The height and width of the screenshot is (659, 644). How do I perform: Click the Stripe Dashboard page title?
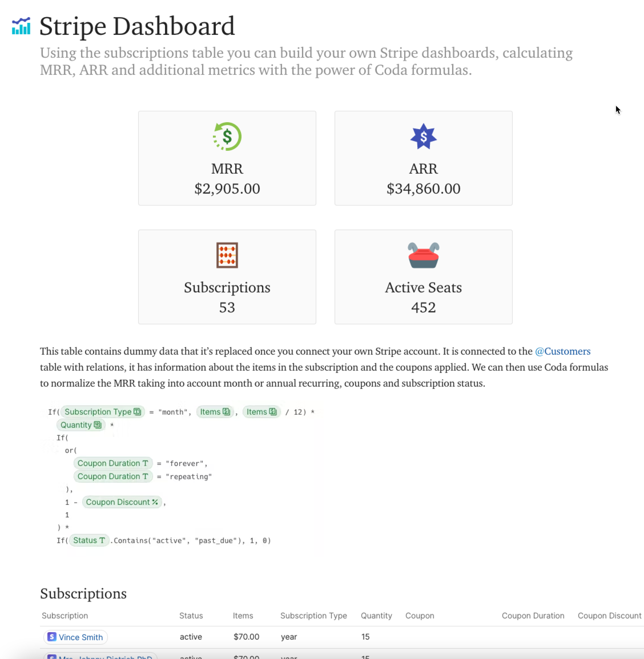click(x=137, y=26)
